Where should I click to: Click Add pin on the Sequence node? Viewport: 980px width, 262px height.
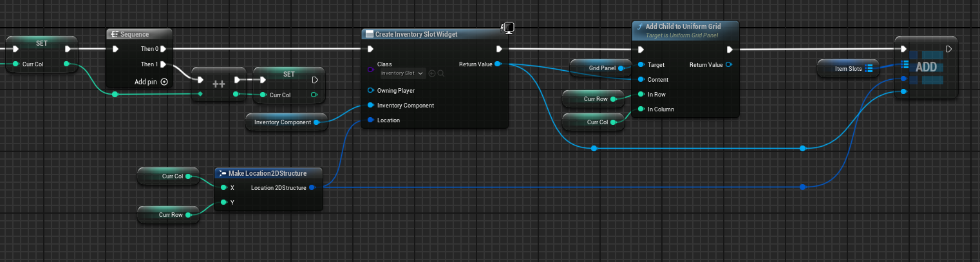pyautogui.click(x=151, y=82)
